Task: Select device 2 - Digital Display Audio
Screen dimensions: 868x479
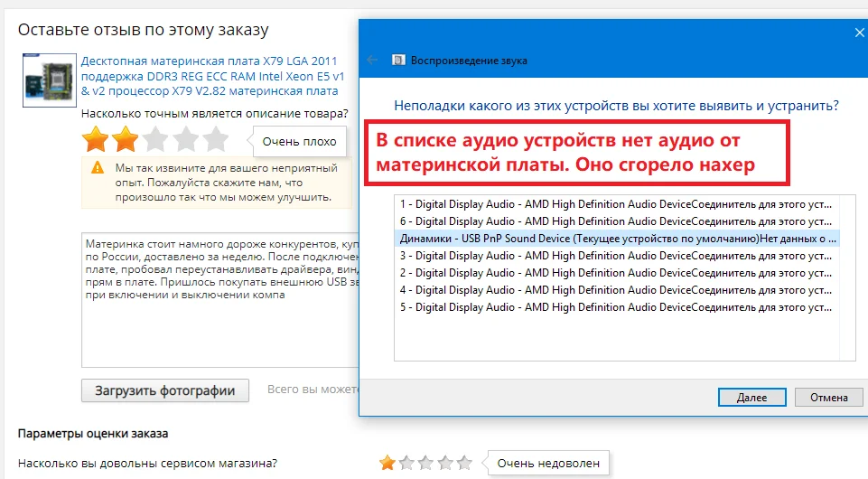Action: (x=617, y=273)
